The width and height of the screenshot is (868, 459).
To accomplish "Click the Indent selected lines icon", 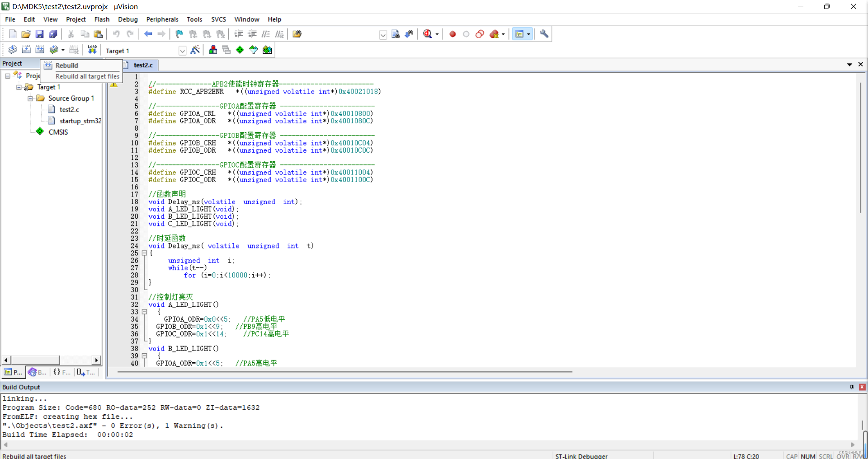I will coord(239,34).
